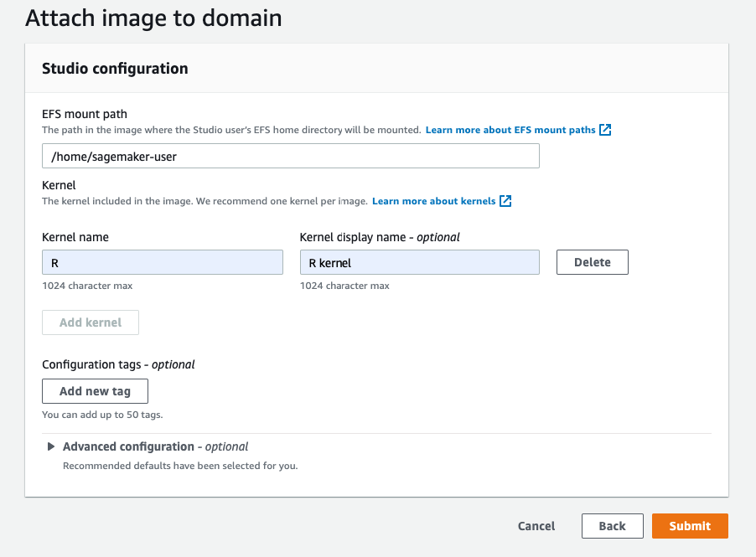This screenshot has width=756, height=557.
Task: Delete the R kernel entry
Action: 592,262
